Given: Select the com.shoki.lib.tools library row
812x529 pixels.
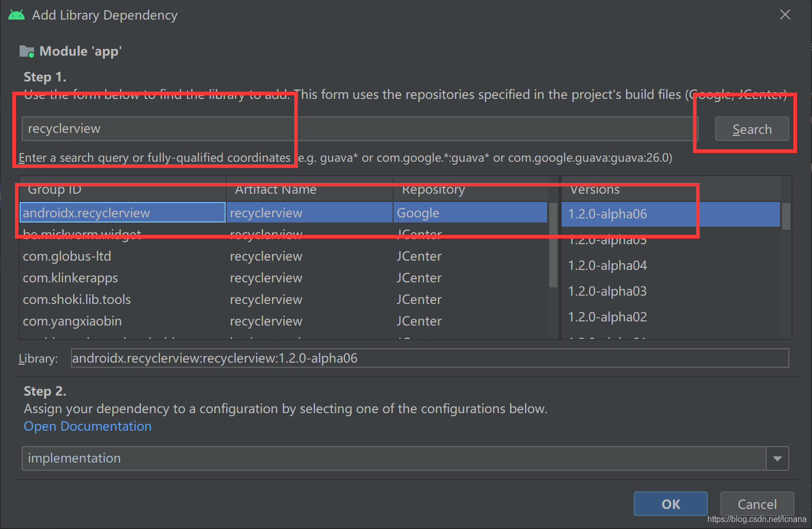Looking at the screenshot, I should coord(283,299).
